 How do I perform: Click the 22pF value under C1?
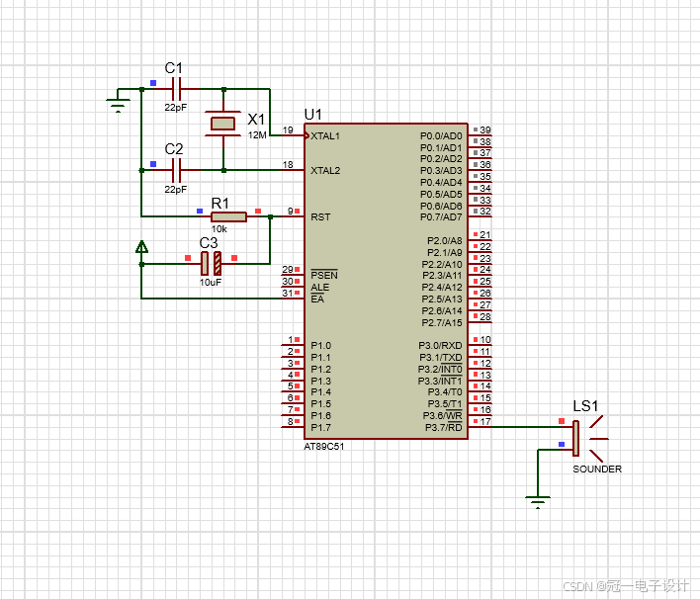click(x=175, y=108)
